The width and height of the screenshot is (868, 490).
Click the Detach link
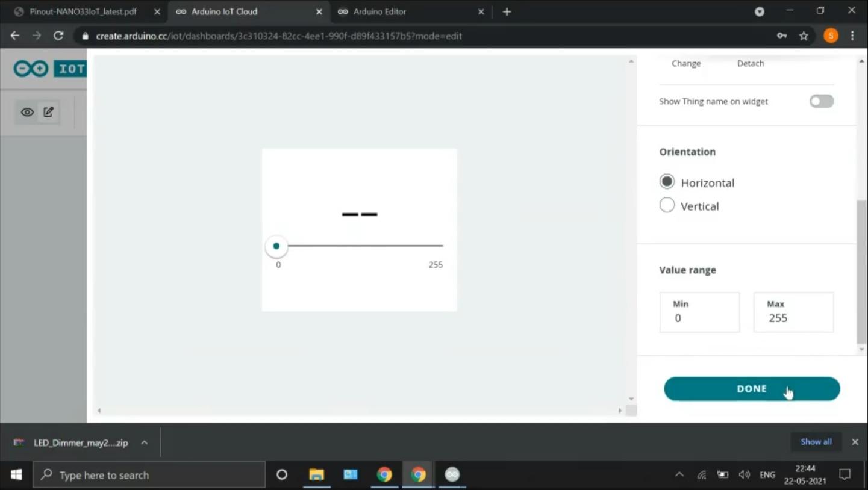[x=751, y=63]
